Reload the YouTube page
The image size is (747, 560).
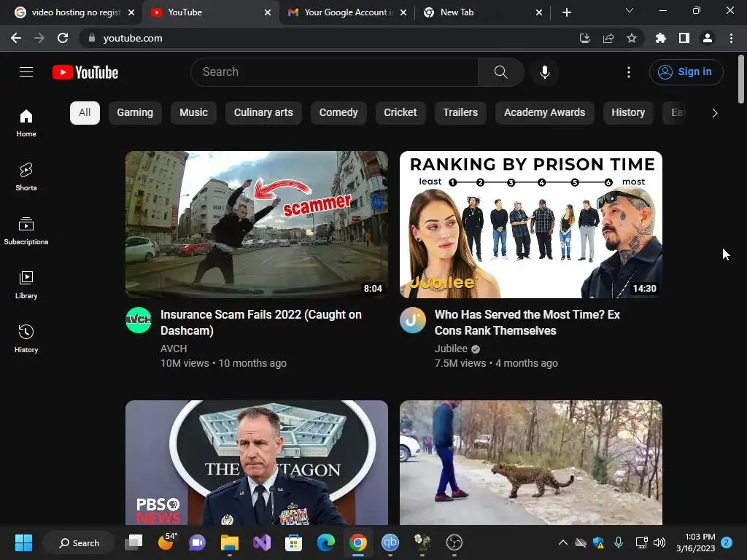click(63, 38)
